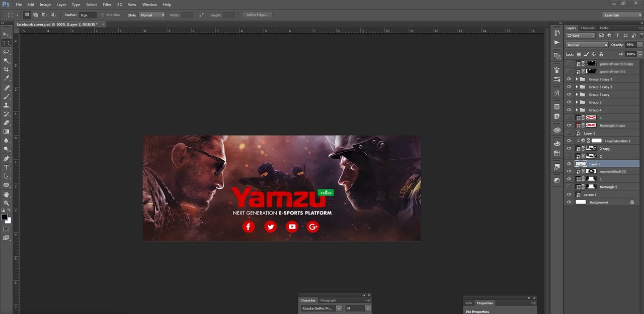Image resolution: width=644 pixels, height=314 pixels.
Task: Select the Horizontal Type tool
Action: click(x=7, y=167)
